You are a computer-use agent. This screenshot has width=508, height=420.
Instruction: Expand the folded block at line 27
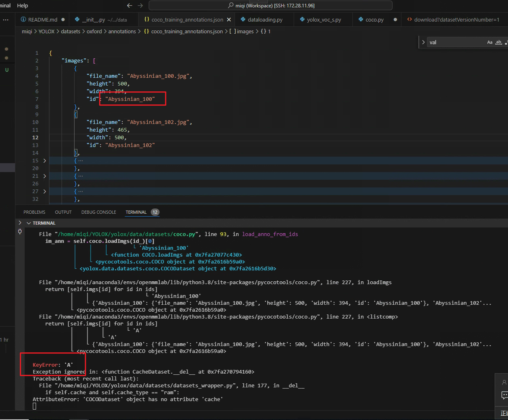coord(45,191)
